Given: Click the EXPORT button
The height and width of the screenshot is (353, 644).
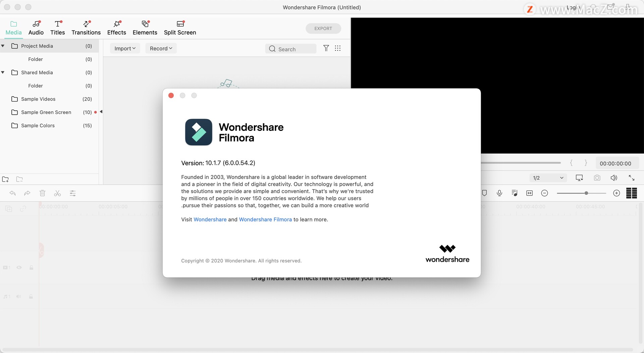Looking at the screenshot, I should pos(323,28).
